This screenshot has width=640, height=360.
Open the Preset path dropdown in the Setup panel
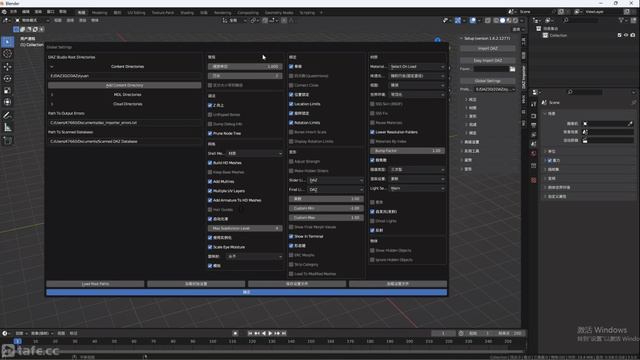(x=494, y=89)
